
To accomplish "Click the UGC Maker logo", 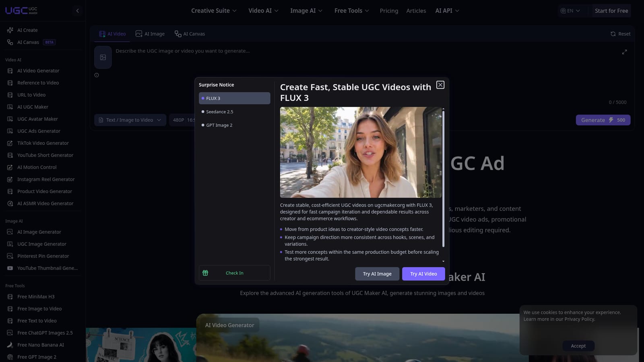I will [21, 10].
